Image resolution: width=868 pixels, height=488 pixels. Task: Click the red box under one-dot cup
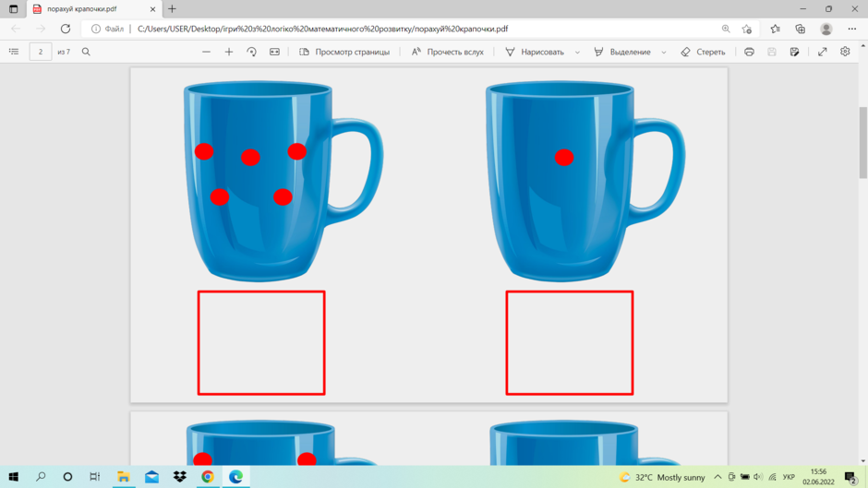point(570,343)
